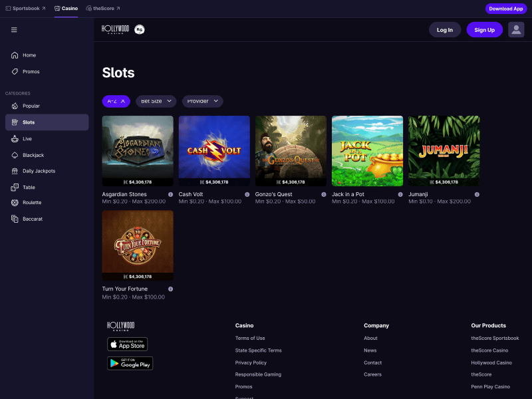The height and width of the screenshot is (399, 532).
Task: Click Download App button
Action: [x=506, y=9]
